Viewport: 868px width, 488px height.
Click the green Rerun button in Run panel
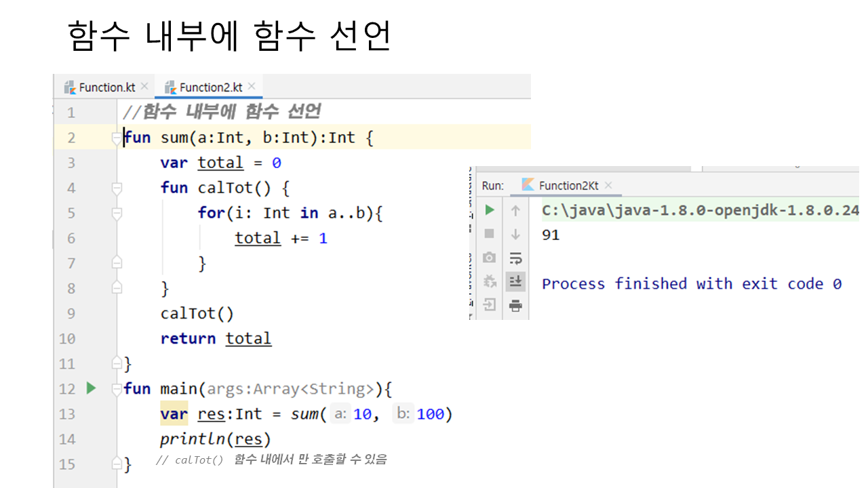[489, 210]
